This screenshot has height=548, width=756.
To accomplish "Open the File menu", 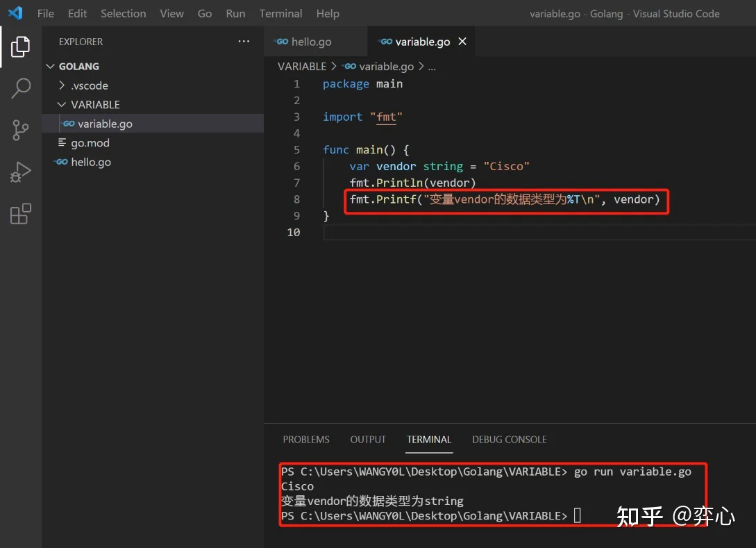I will point(46,13).
